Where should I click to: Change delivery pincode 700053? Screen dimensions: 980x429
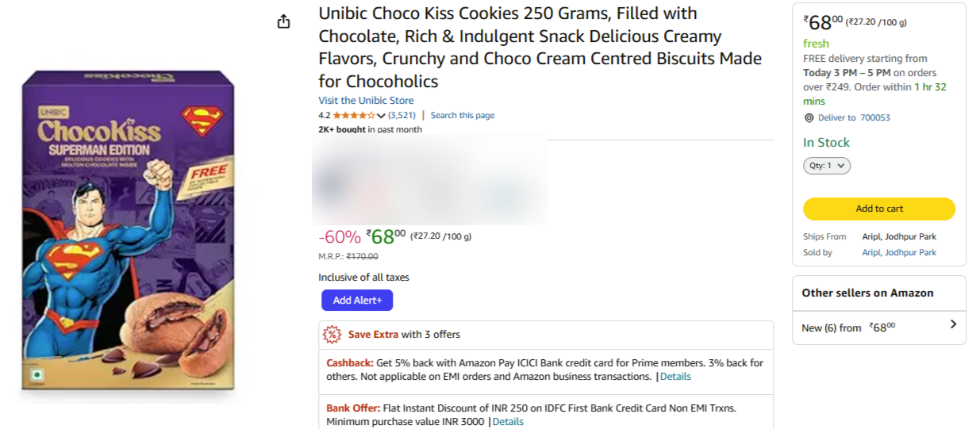pos(875,117)
